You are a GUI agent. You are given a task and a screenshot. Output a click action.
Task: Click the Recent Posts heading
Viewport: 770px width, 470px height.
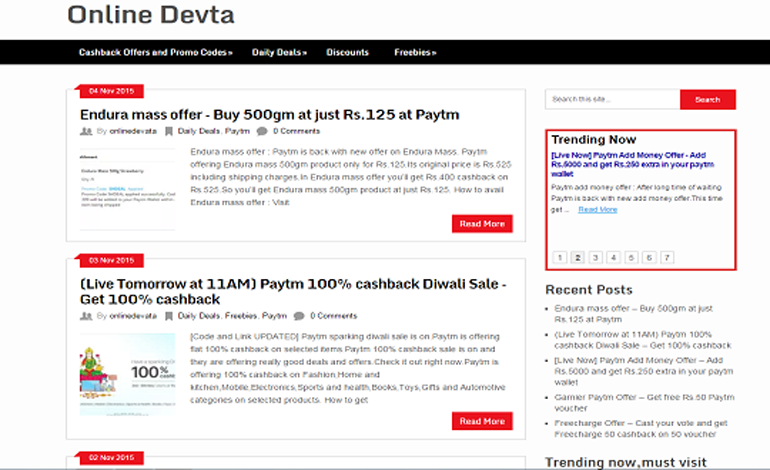click(589, 290)
